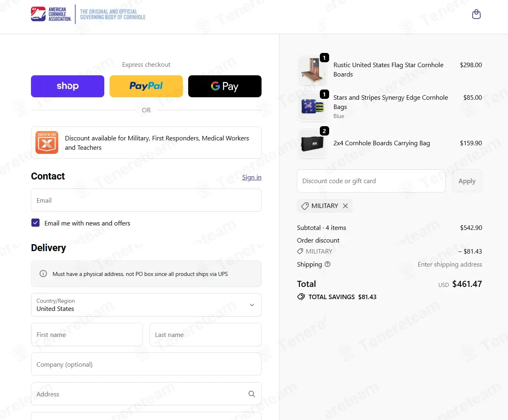Pay with Shop Pay express checkout
The height and width of the screenshot is (420, 508).
[68, 86]
